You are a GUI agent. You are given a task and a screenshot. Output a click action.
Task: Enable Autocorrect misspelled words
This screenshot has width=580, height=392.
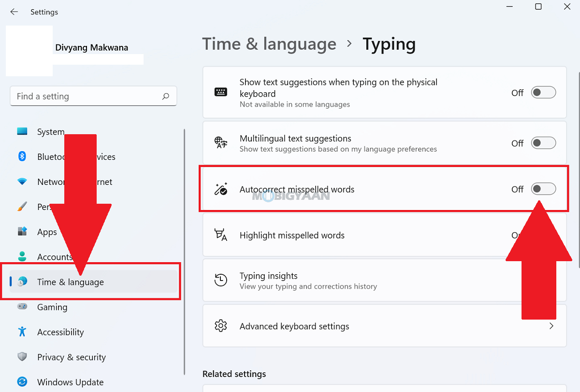click(543, 189)
